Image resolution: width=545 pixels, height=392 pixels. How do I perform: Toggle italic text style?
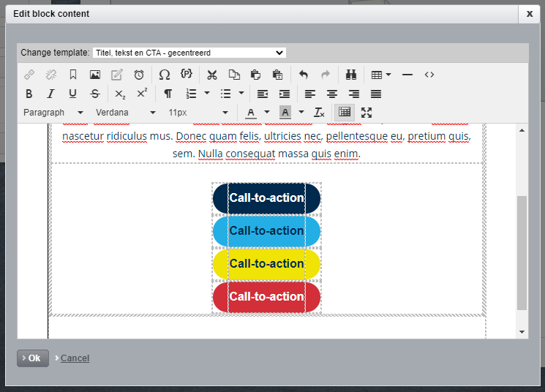click(x=50, y=94)
